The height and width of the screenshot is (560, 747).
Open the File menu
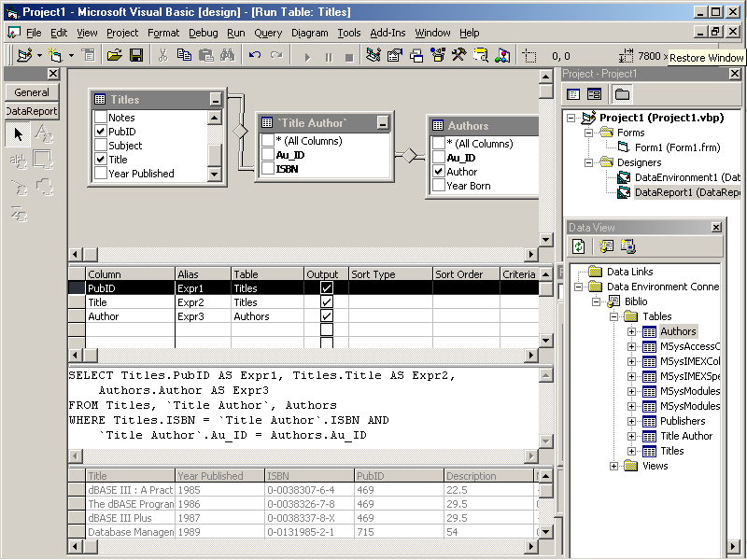[x=34, y=33]
